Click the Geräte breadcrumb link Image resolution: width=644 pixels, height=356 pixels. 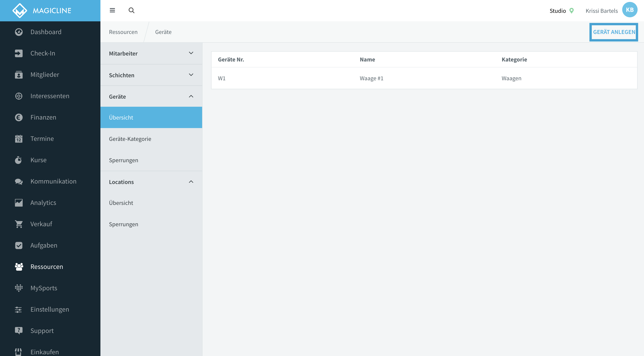pyautogui.click(x=163, y=32)
